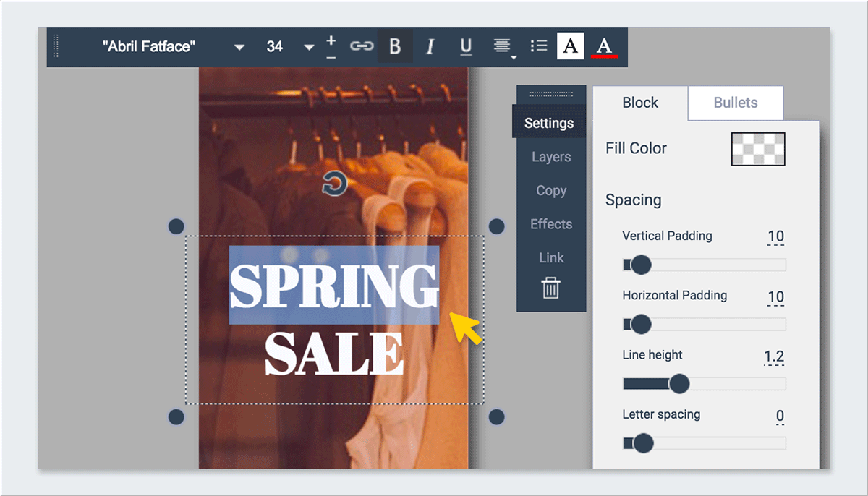The image size is (868, 496).
Task: Open the Layers panel
Action: click(551, 156)
